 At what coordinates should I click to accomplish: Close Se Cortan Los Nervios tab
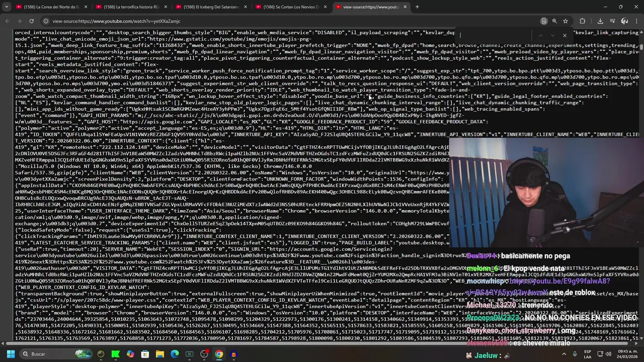click(x=325, y=7)
